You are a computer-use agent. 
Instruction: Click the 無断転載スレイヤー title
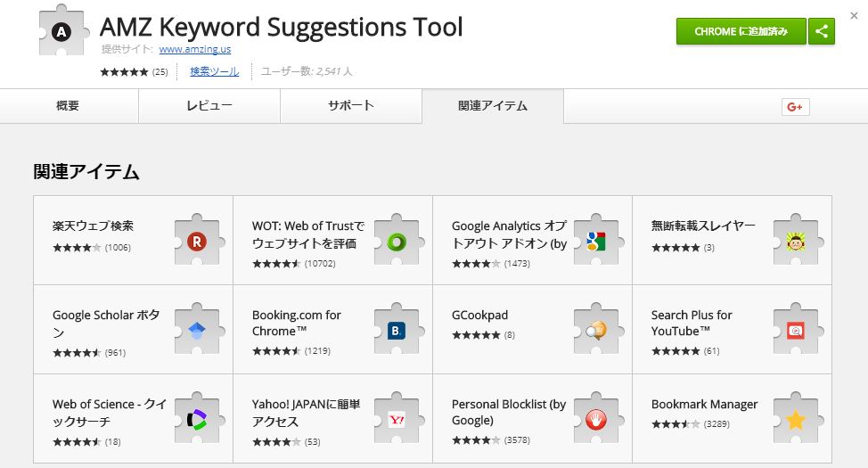pos(703,226)
